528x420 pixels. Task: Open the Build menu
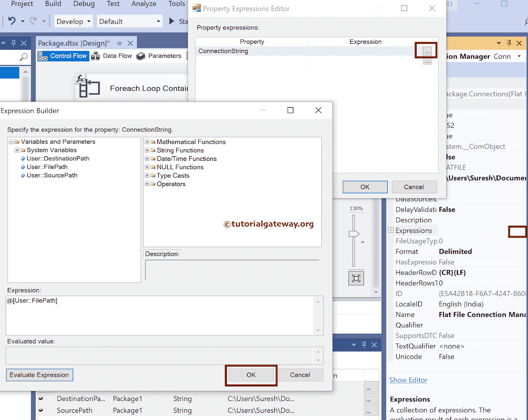(x=53, y=4)
